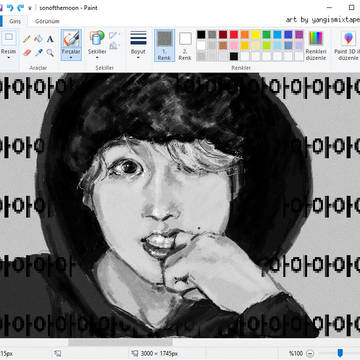Image resolution: width=360 pixels, height=360 pixels.
Task: Pick the pink swatch
Action: (234, 45)
